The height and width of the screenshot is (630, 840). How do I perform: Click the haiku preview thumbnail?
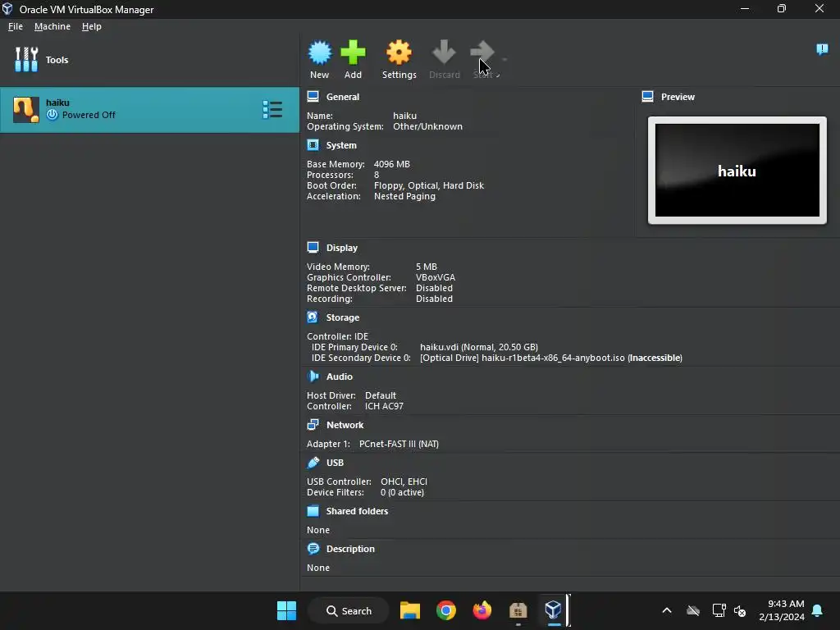pyautogui.click(x=737, y=171)
